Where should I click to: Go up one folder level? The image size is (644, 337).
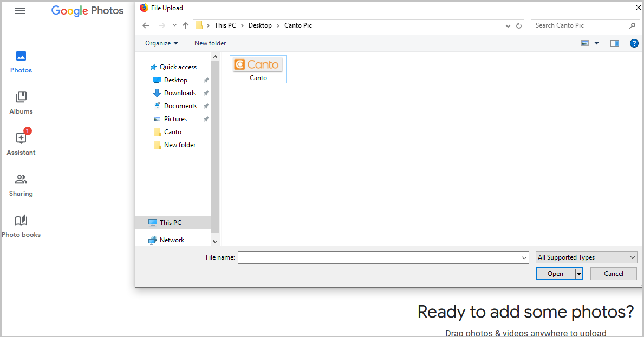(186, 25)
